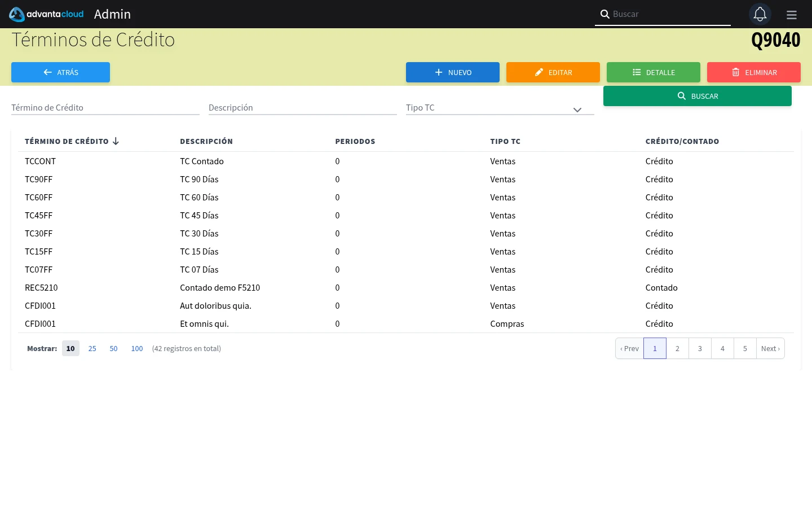Viewport: 812px width, 508px height.
Task: Show 25 records per page
Action: point(92,348)
